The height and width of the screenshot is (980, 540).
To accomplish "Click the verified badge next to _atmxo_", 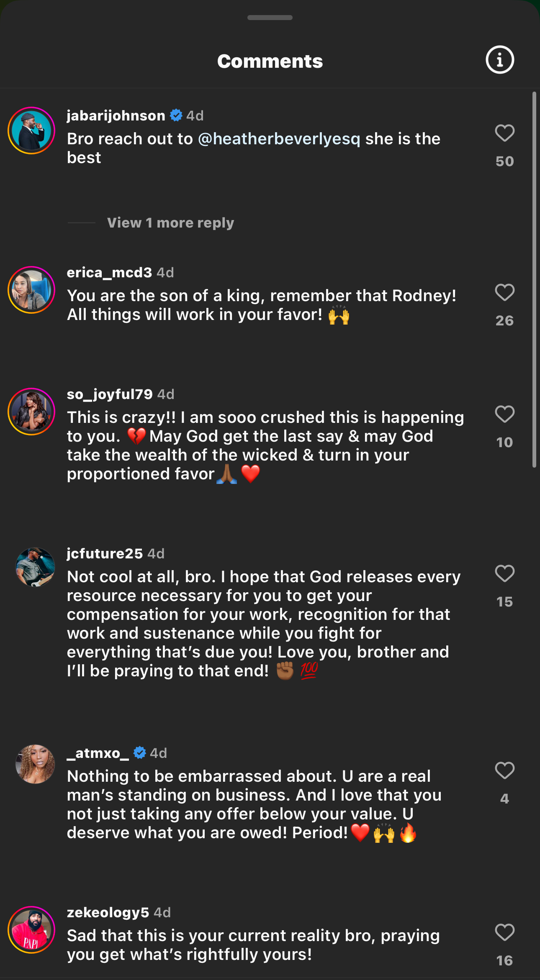I will coord(139,753).
